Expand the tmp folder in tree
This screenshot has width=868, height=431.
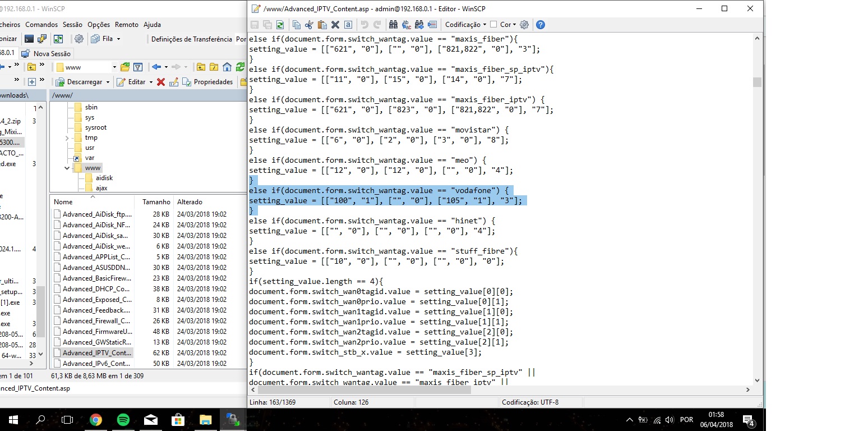coord(67,137)
